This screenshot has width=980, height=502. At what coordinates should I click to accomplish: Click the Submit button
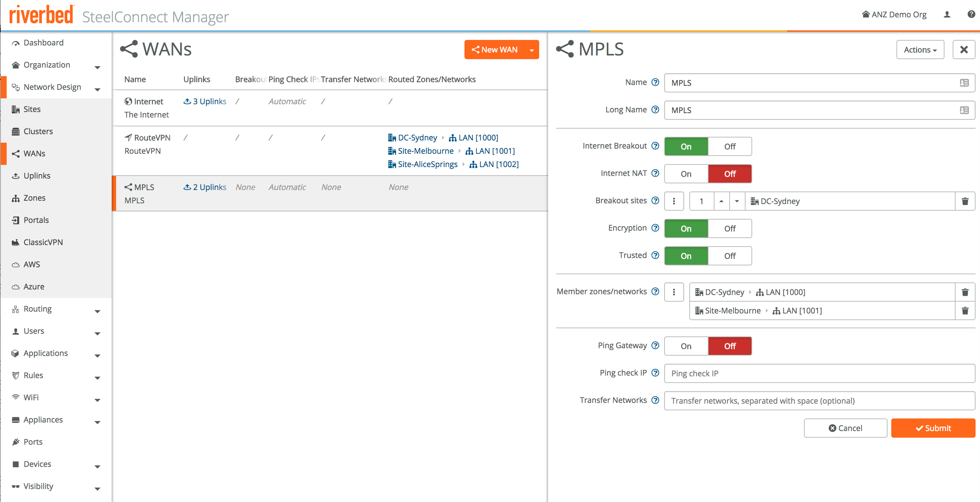933,428
